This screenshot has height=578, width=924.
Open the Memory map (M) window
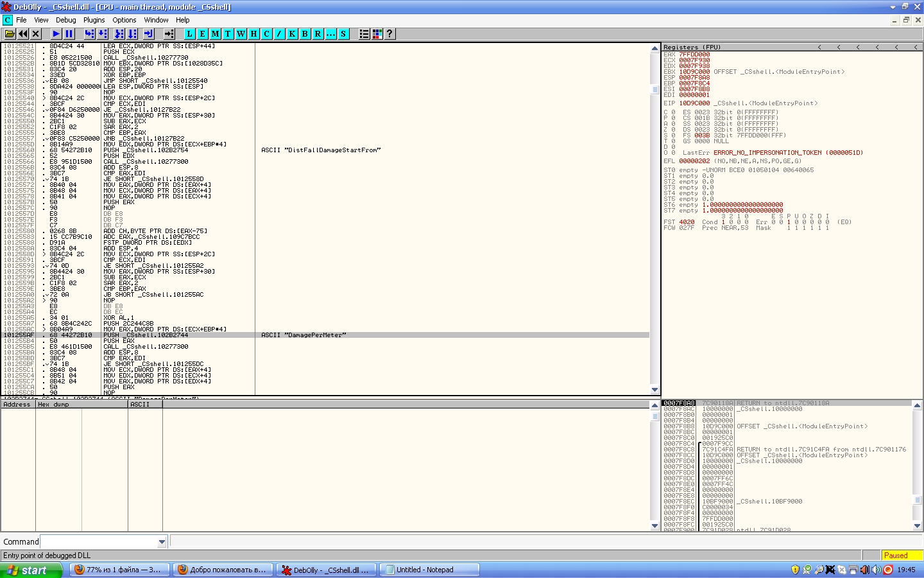coord(215,34)
